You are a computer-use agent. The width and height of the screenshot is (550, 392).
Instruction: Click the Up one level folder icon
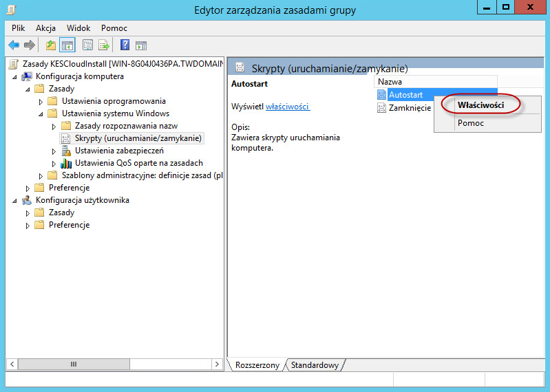[51, 45]
